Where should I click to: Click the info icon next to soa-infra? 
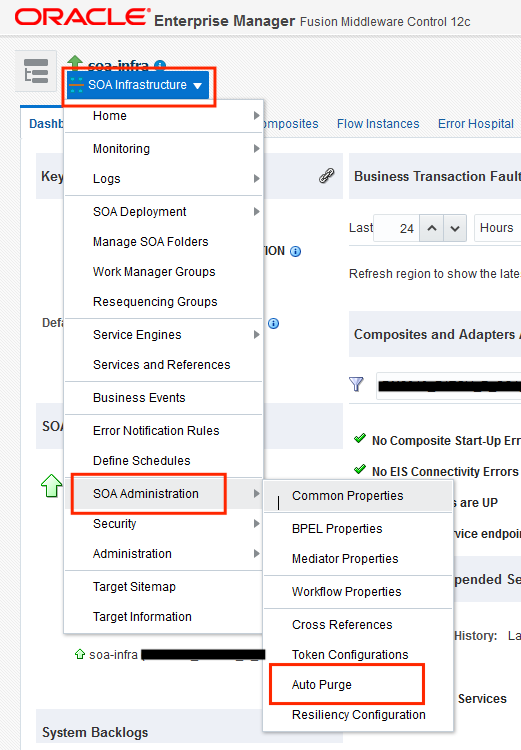[160, 65]
